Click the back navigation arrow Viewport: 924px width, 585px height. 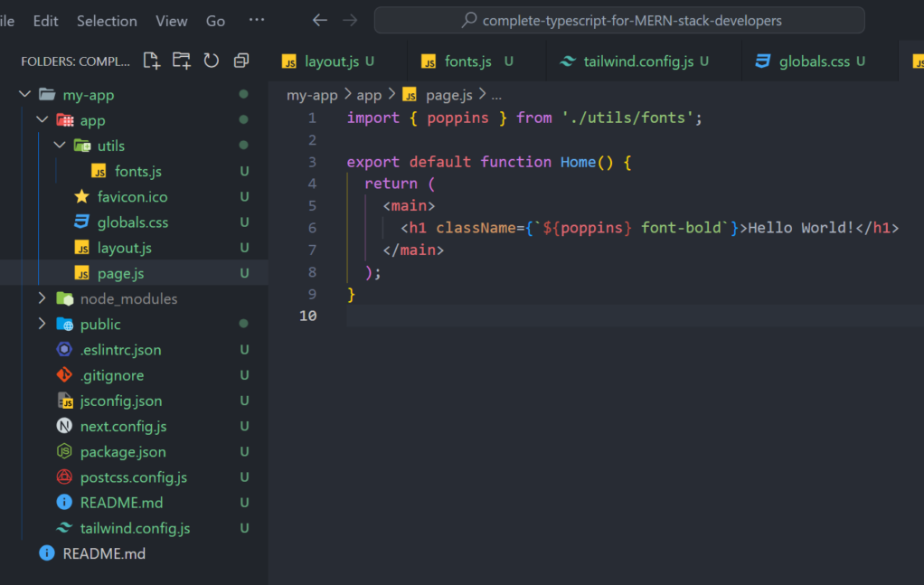pos(319,20)
